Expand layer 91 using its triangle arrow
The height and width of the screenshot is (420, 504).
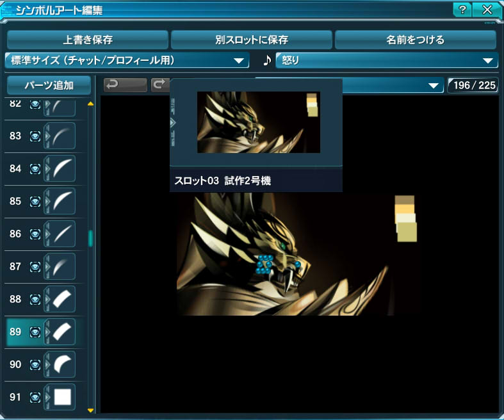click(x=47, y=397)
